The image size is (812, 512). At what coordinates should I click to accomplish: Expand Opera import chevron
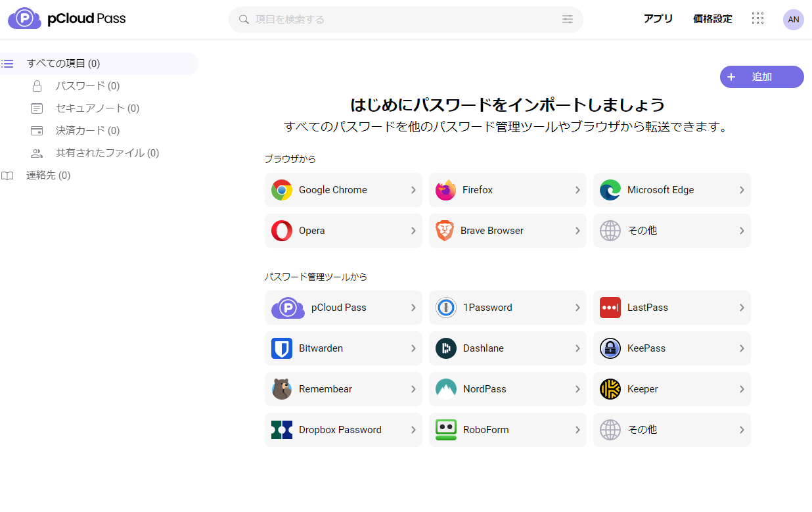(413, 231)
